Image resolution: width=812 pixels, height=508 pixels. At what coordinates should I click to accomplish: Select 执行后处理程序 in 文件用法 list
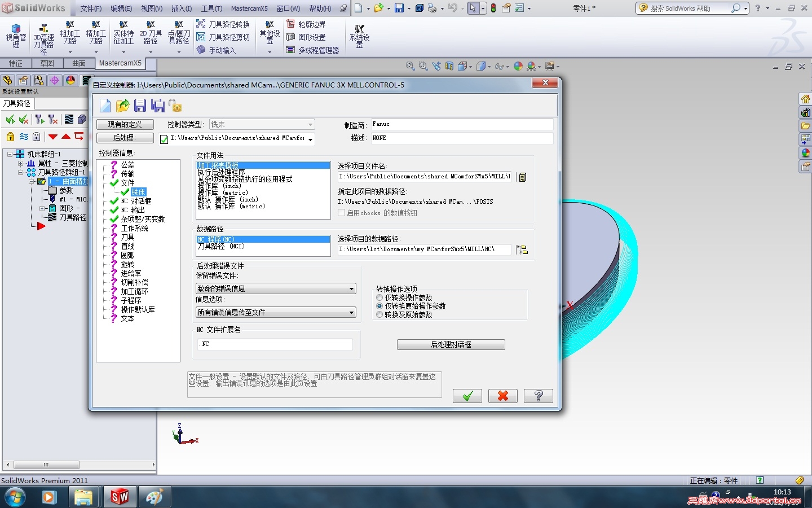(x=222, y=172)
